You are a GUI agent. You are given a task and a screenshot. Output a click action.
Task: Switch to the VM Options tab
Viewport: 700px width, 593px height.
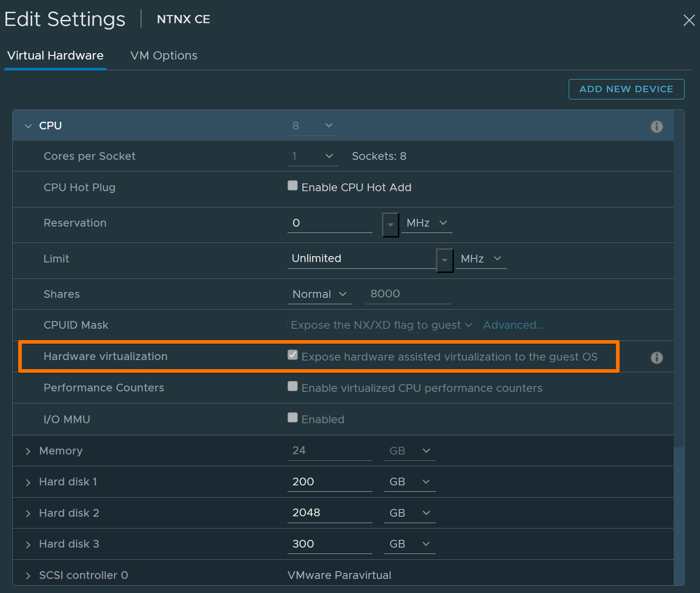point(164,55)
